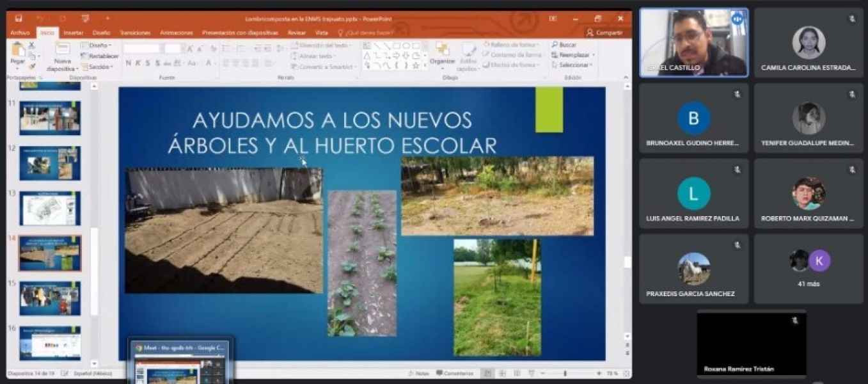868x384 pixels.
Task: Click the Organizar icon in Dibujo group
Action: (442, 52)
